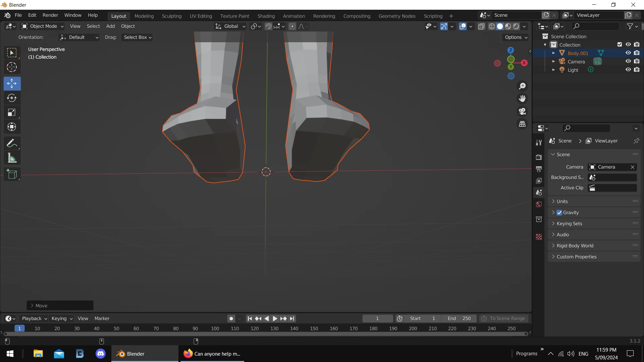Select the Add Cube tool

point(12,174)
